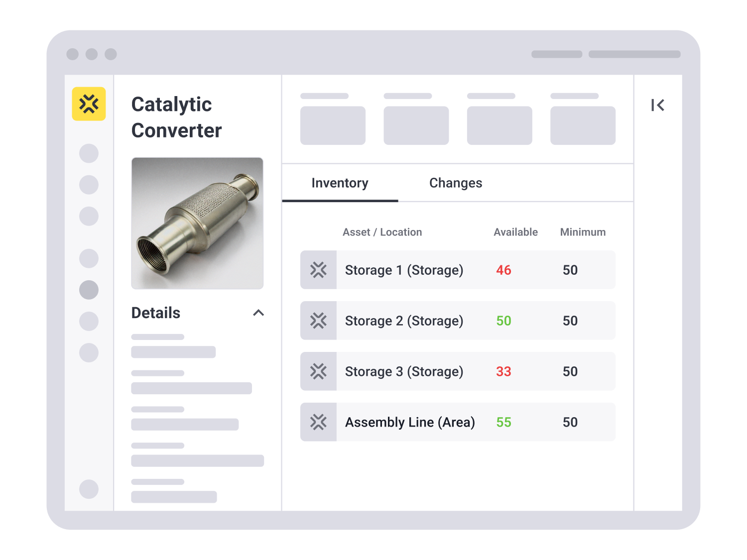The width and height of the screenshot is (747, 560).
Task: Click the asset icon for Storage 1
Action: 318,270
